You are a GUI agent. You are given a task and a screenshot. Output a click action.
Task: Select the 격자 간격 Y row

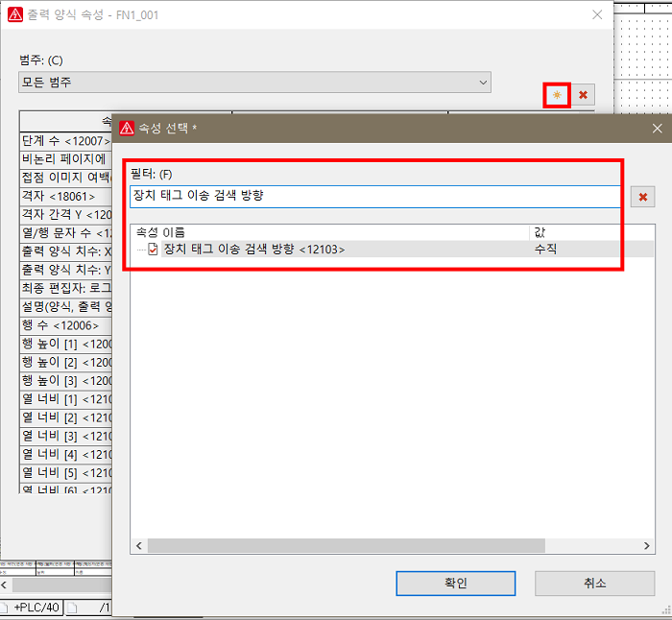(x=66, y=215)
